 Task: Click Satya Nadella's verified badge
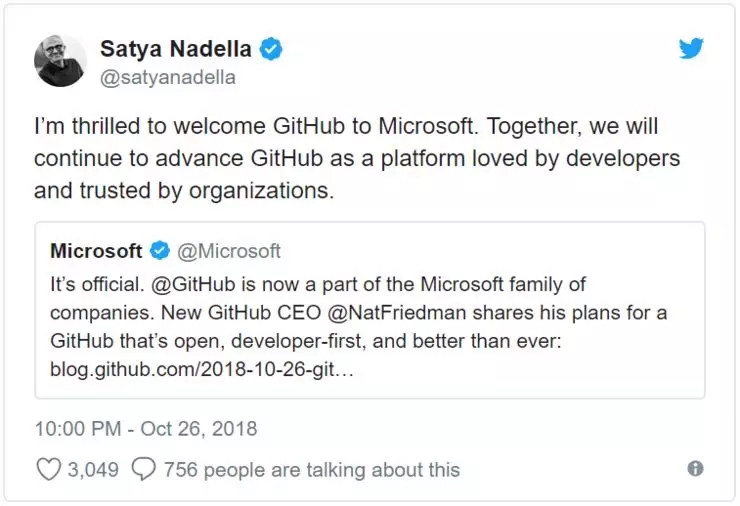[x=270, y=49]
